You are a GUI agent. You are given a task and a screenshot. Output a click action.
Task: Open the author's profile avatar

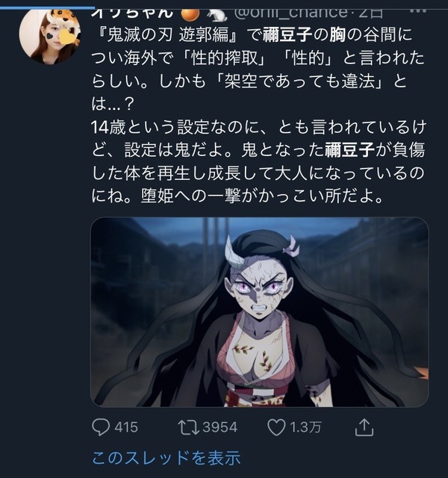point(50,36)
